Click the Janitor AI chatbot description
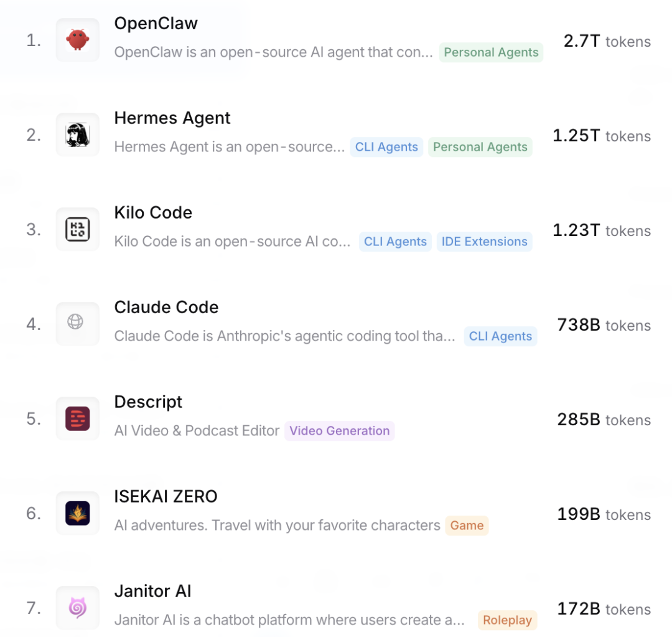Image resolution: width=672 pixels, height=637 pixels. click(x=289, y=620)
